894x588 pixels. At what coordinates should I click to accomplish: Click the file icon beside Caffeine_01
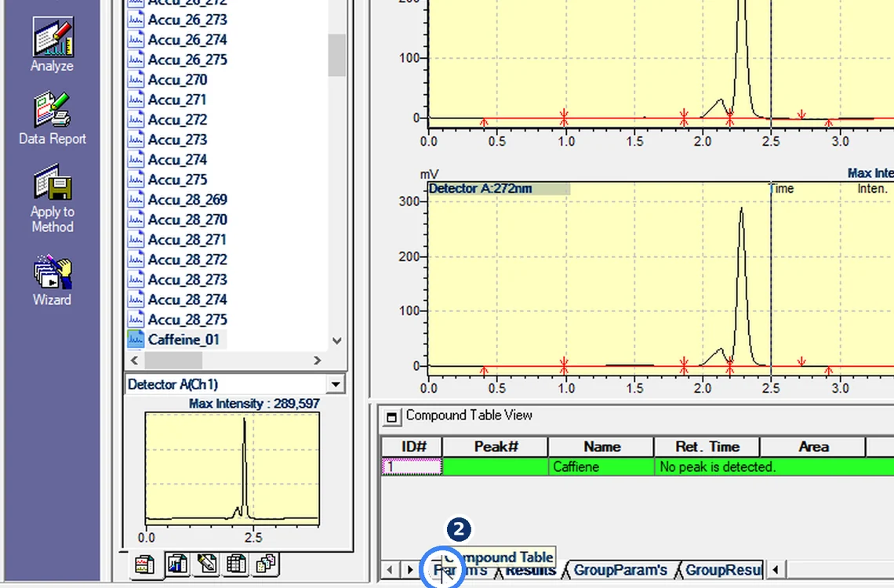[136, 339]
